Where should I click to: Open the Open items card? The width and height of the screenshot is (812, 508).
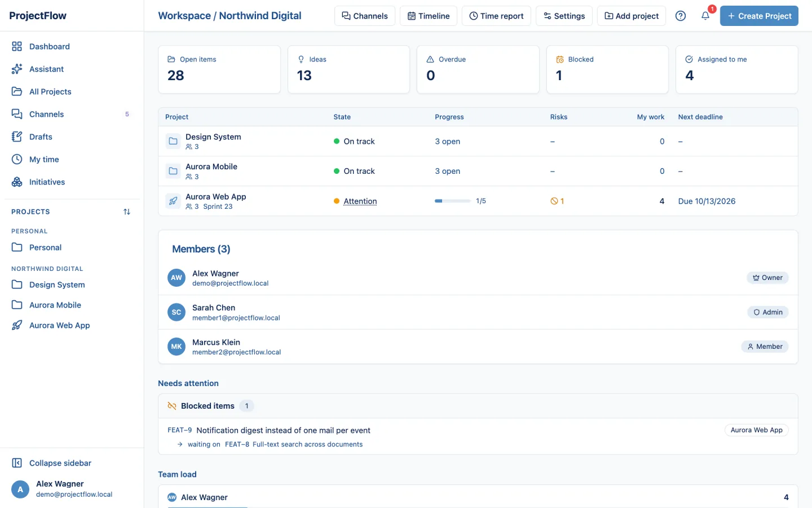219,69
